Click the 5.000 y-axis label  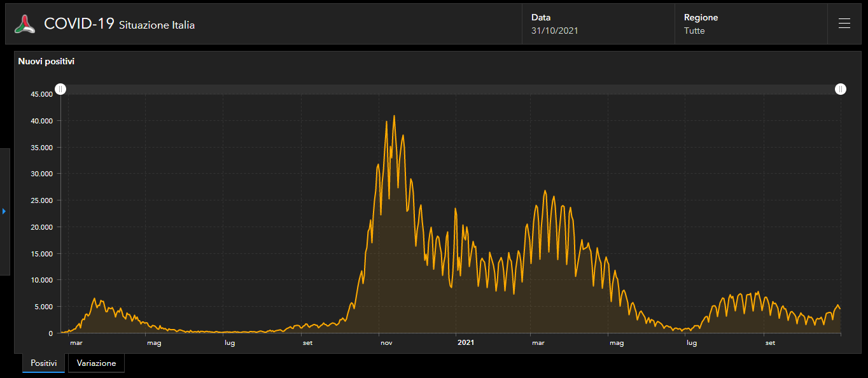[43, 307]
